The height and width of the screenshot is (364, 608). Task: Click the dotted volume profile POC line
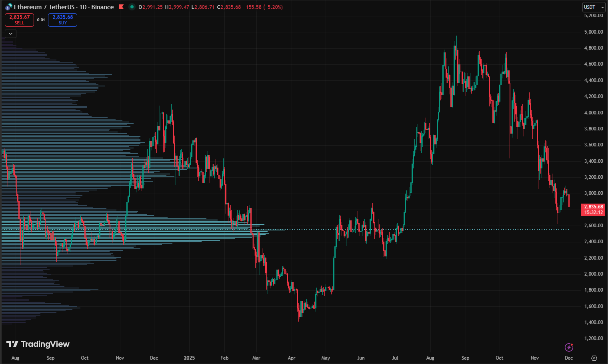[400, 230]
